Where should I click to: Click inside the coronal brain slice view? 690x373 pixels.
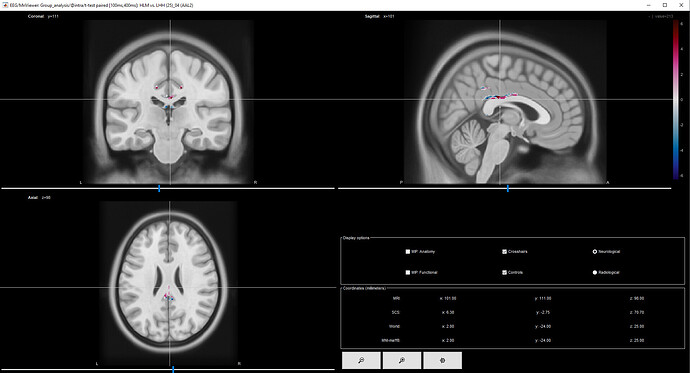pos(169,102)
